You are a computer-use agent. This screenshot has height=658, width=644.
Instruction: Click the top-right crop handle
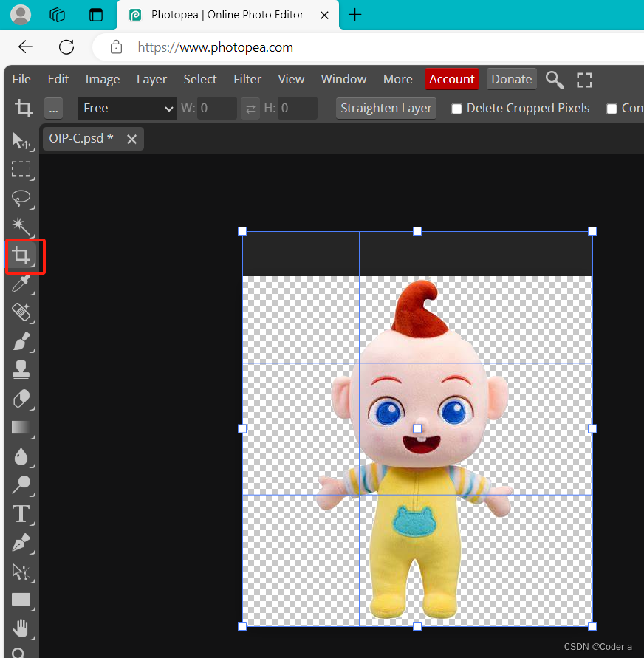[x=592, y=231]
